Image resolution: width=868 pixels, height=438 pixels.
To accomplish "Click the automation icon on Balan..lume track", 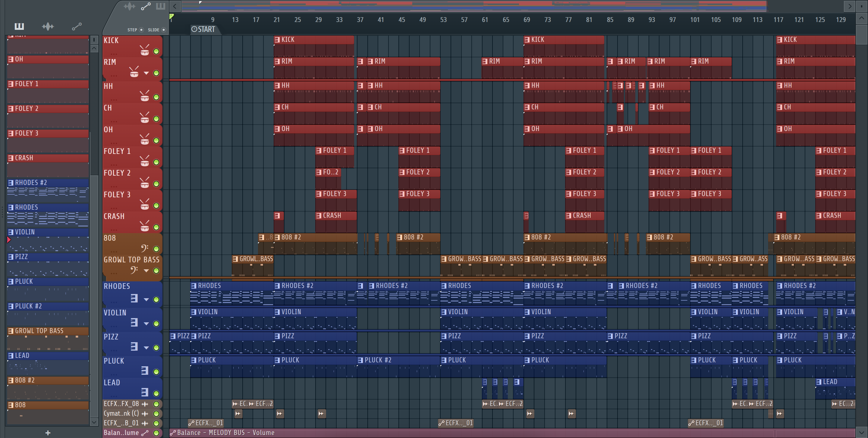I will coord(145,433).
